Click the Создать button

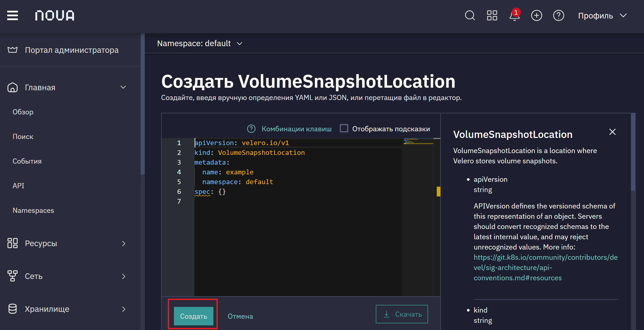[193, 316]
